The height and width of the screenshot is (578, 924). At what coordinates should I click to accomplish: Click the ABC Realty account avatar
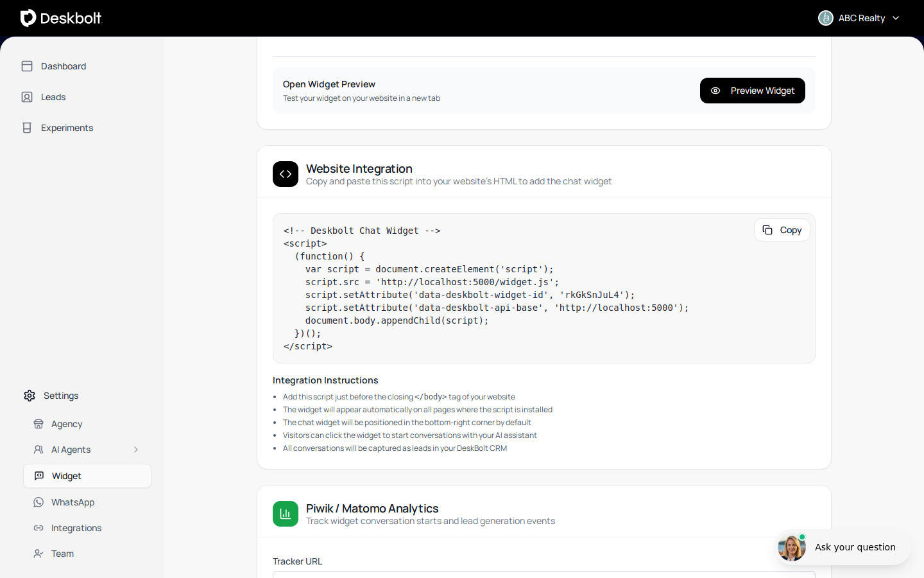coord(826,18)
